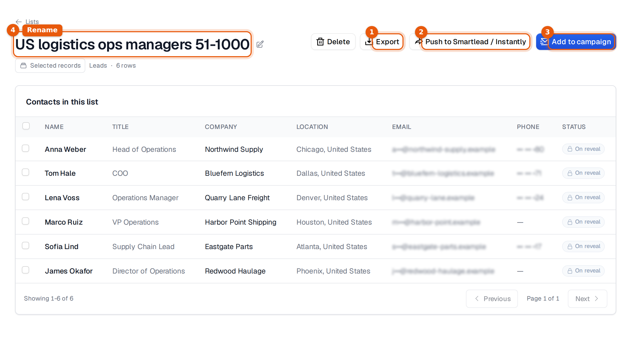Go back via Lists link
This screenshot has width=637, height=364.
(x=32, y=22)
